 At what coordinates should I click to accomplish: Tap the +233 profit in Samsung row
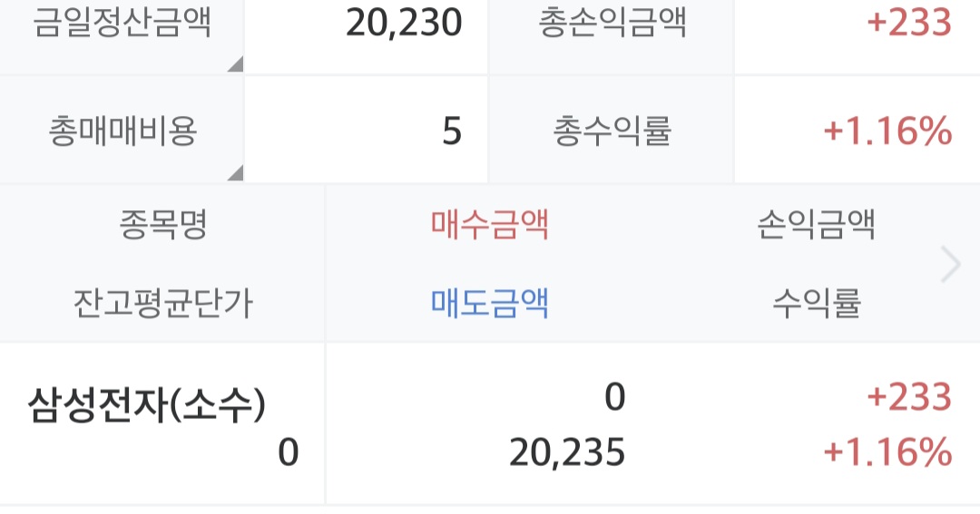click(x=908, y=397)
